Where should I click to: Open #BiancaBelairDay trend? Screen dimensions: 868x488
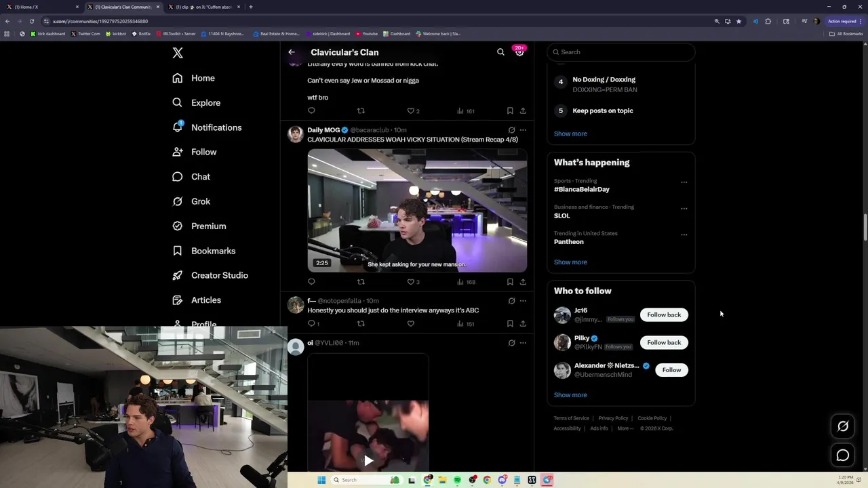(x=582, y=190)
